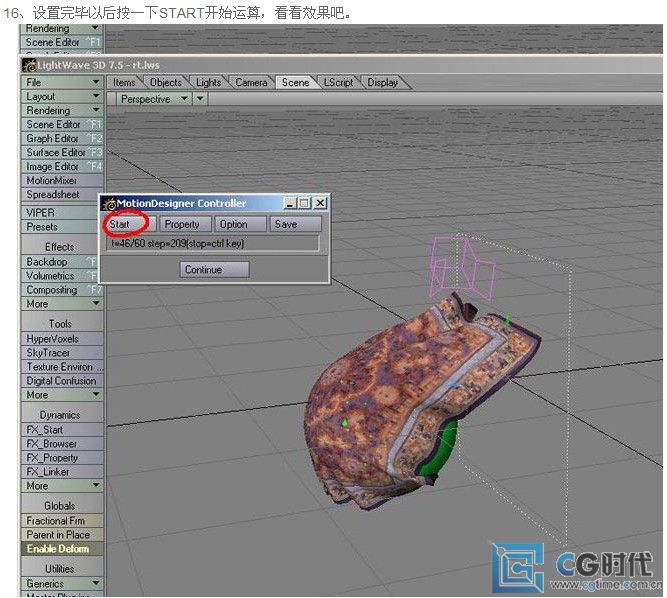Click FX_Start under Dynamics
The height and width of the screenshot is (598, 667).
pos(62,430)
